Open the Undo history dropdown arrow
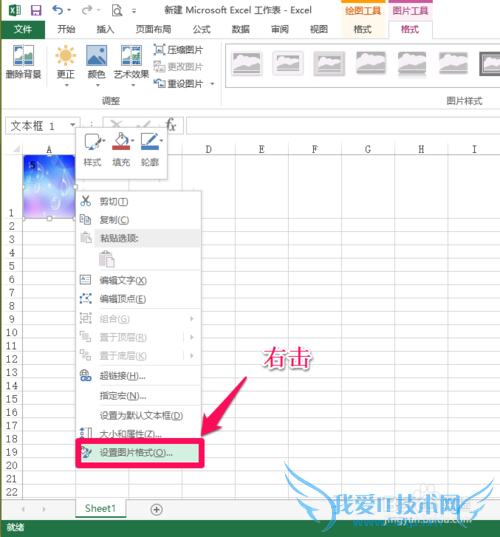 pyautogui.click(x=69, y=10)
